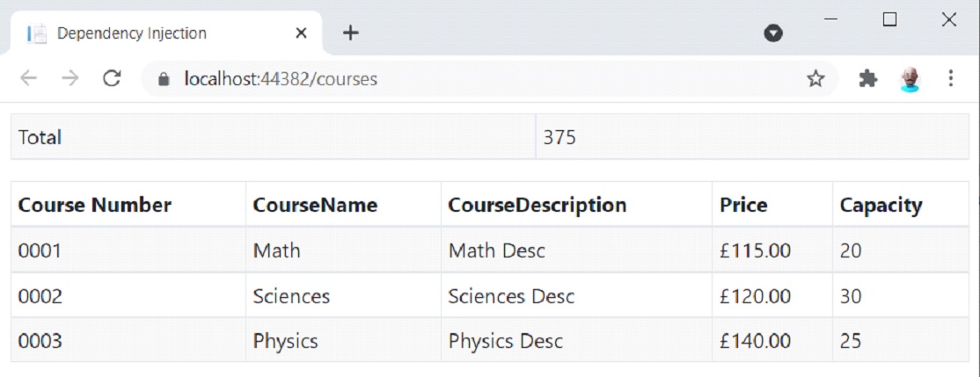
Task: Bookmark this page with star icon
Action: click(815, 79)
